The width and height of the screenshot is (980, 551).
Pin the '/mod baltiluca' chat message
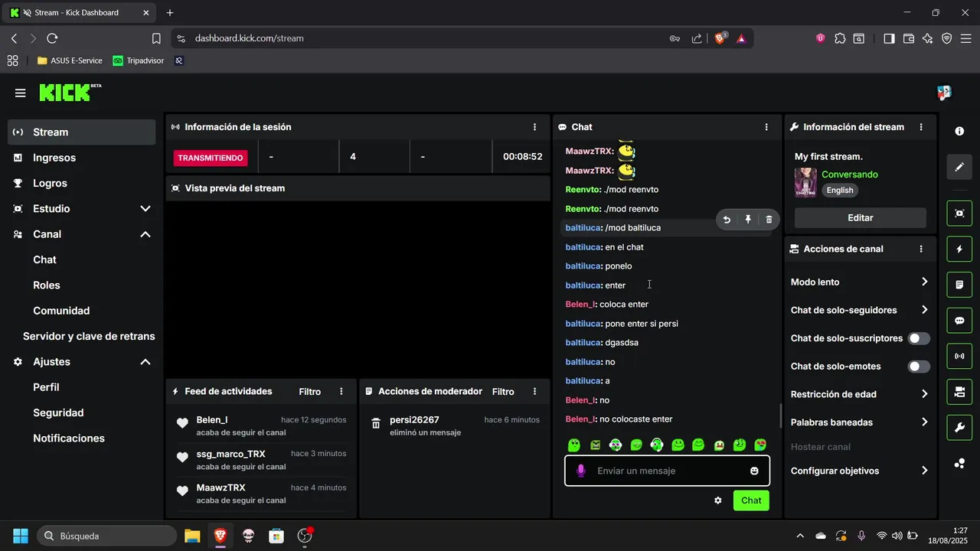[x=748, y=220]
